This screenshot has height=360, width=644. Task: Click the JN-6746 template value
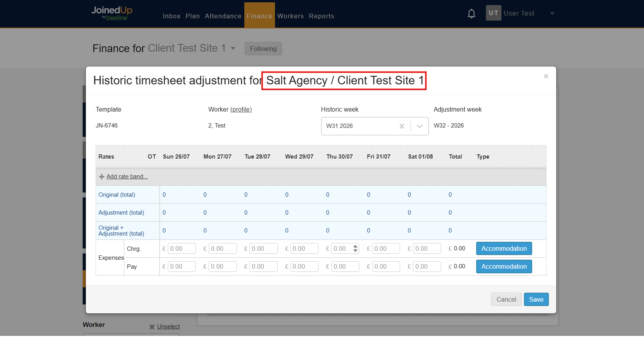106,126
